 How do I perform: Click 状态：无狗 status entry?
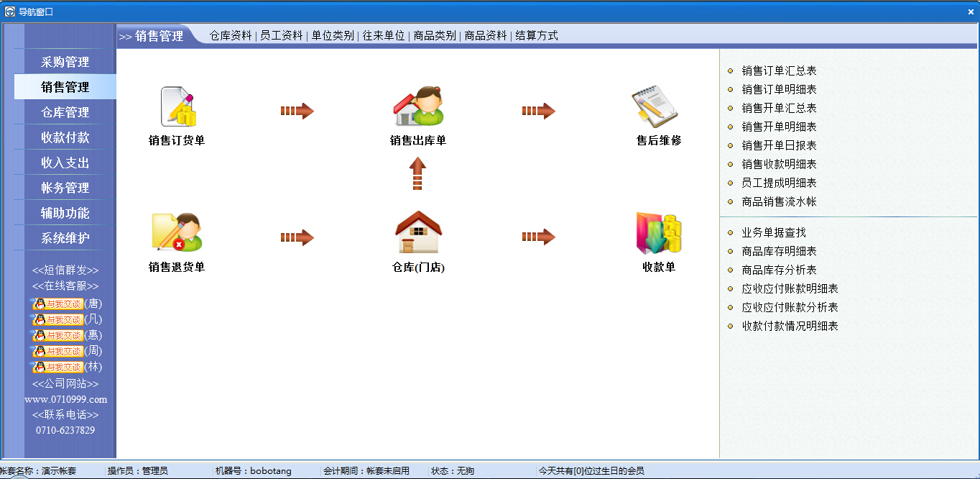453,470
